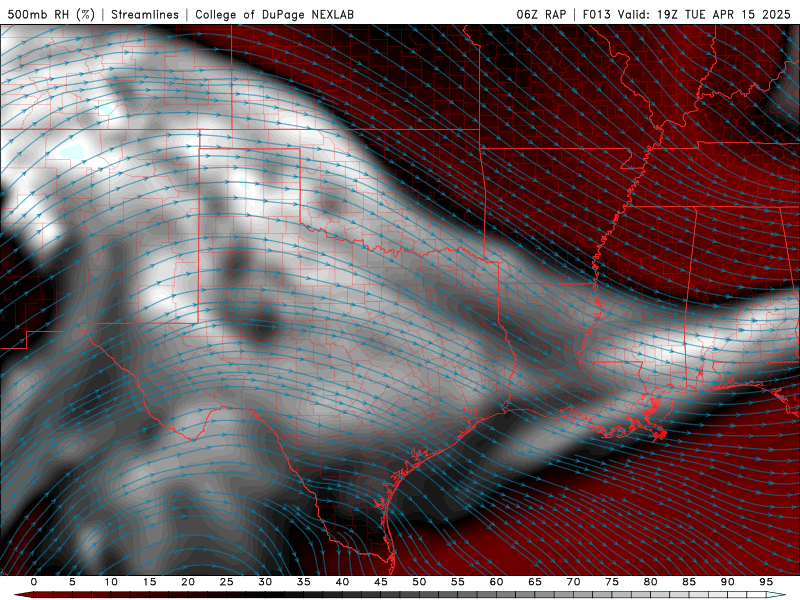Click the colorbar label '30'
This screenshot has width=800, height=600.
coord(265,582)
